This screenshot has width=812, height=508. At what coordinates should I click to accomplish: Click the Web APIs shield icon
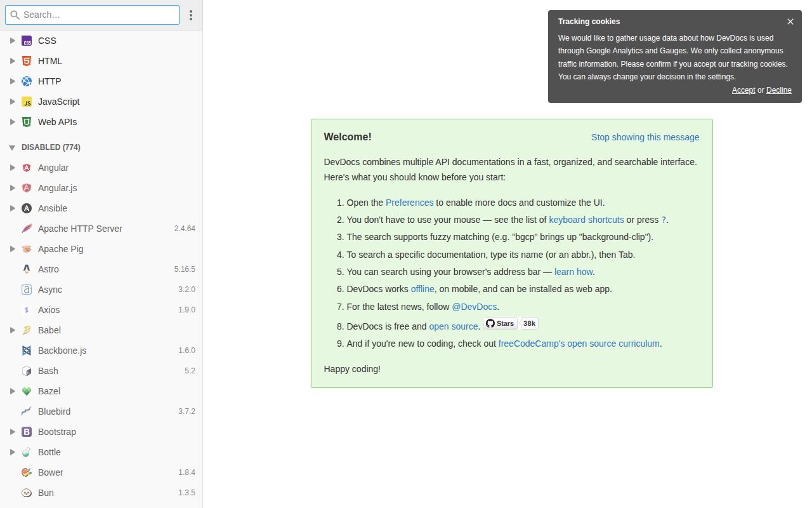click(27, 121)
